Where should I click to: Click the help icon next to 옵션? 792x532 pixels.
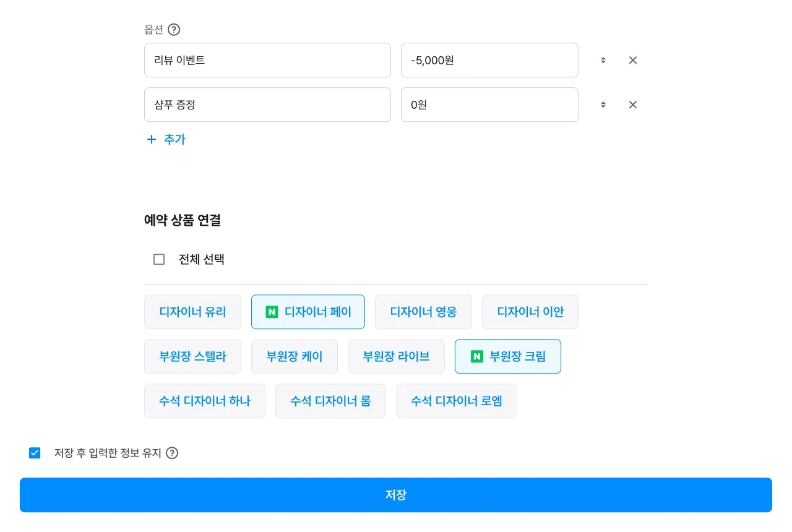[174, 30]
